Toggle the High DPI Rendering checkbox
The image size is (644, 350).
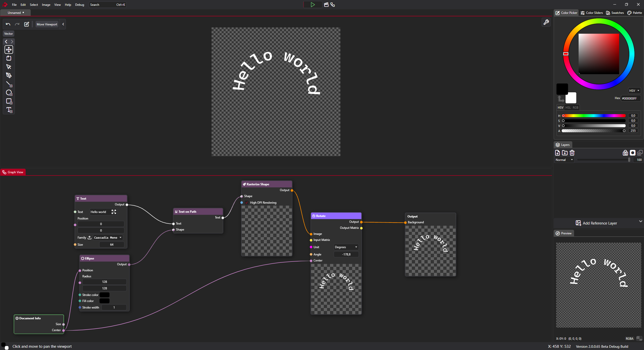(247, 203)
